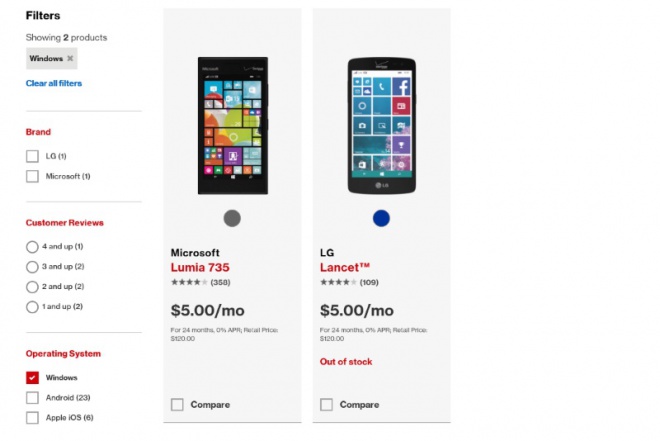Open the LG Lancet phone image

[x=381, y=125]
